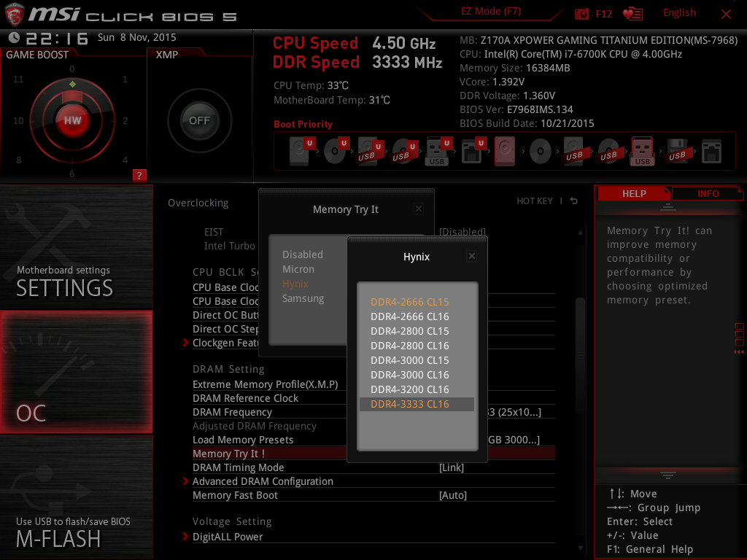Open the SETTINGS motherboard section

point(76,247)
